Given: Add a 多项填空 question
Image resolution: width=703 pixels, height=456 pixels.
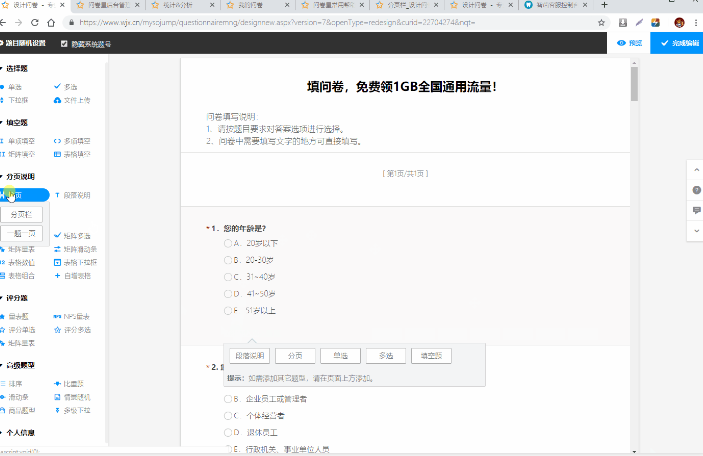Looking at the screenshot, I should [x=72, y=141].
